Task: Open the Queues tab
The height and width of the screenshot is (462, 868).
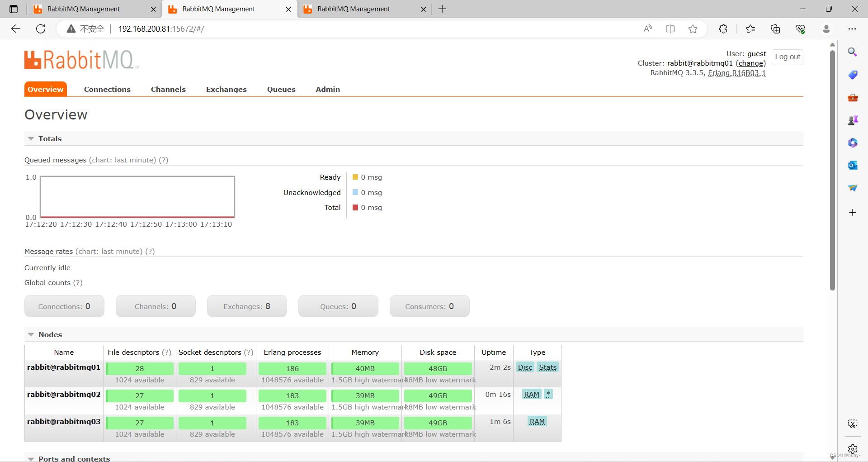Action: 281,90
